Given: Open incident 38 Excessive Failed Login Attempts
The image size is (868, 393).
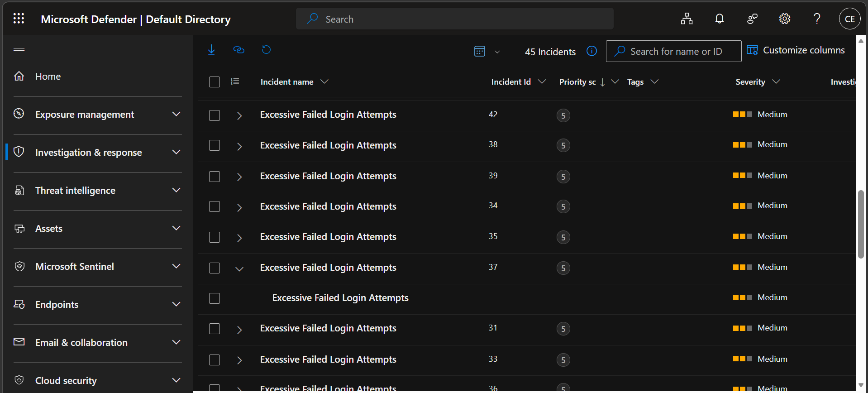Looking at the screenshot, I should click(x=328, y=145).
